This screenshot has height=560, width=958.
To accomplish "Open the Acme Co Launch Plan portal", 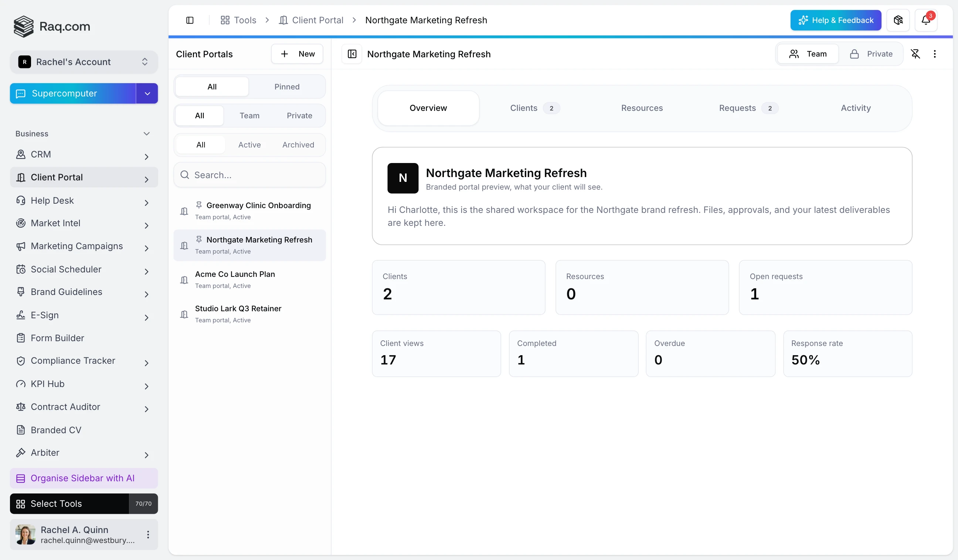I will tap(250, 280).
